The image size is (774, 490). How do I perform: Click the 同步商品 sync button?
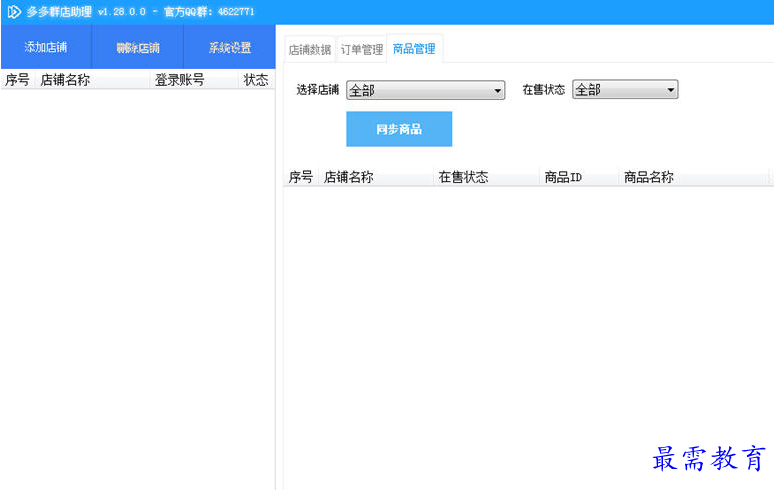(x=399, y=129)
